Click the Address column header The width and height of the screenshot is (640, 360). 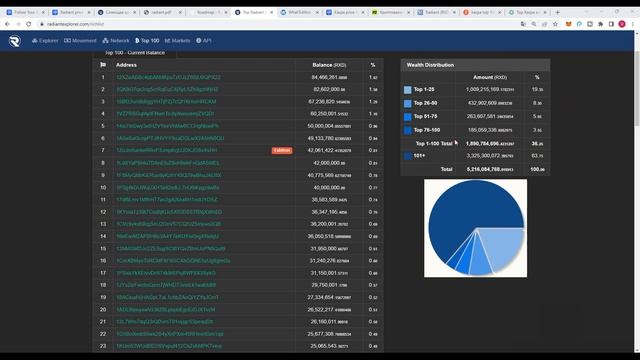(126, 65)
